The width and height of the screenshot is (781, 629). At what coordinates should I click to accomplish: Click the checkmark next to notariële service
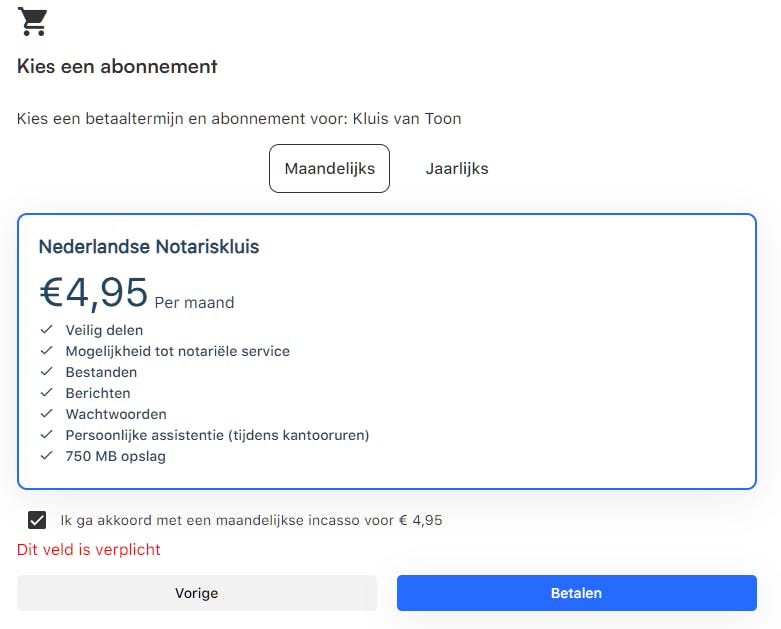pyautogui.click(x=46, y=351)
